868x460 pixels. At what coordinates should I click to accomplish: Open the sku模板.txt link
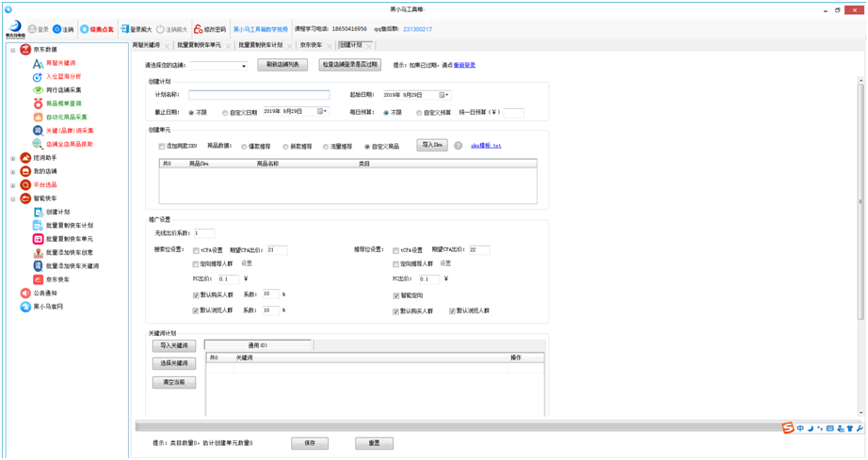point(486,146)
